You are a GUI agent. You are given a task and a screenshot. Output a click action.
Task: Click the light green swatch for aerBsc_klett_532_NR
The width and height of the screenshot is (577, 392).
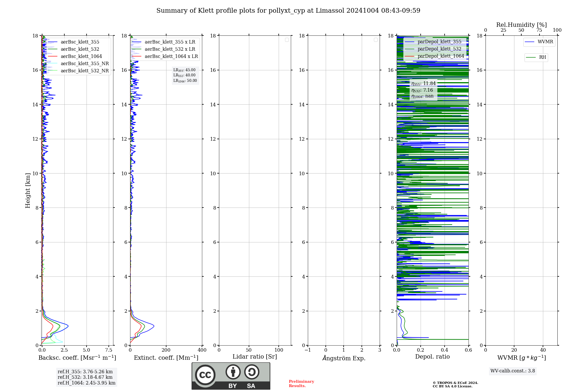point(53,71)
